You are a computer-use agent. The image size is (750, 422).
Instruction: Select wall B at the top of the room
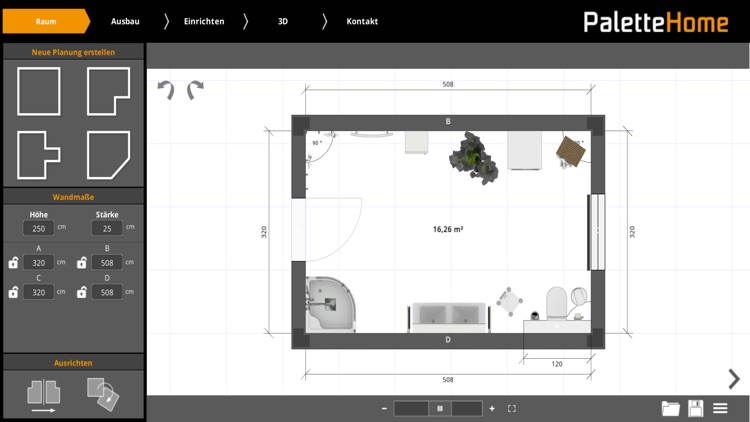point(448,122)
